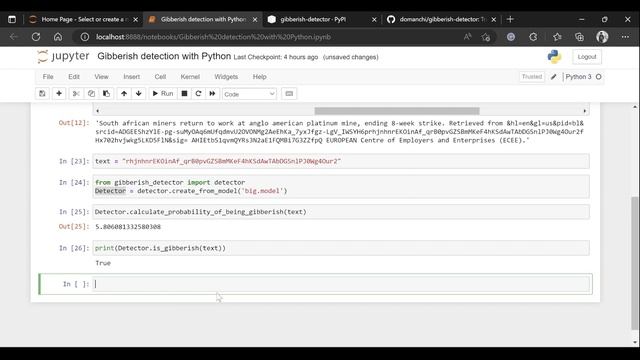Interrupt the kernel with stop icon

tap(184, 93)
